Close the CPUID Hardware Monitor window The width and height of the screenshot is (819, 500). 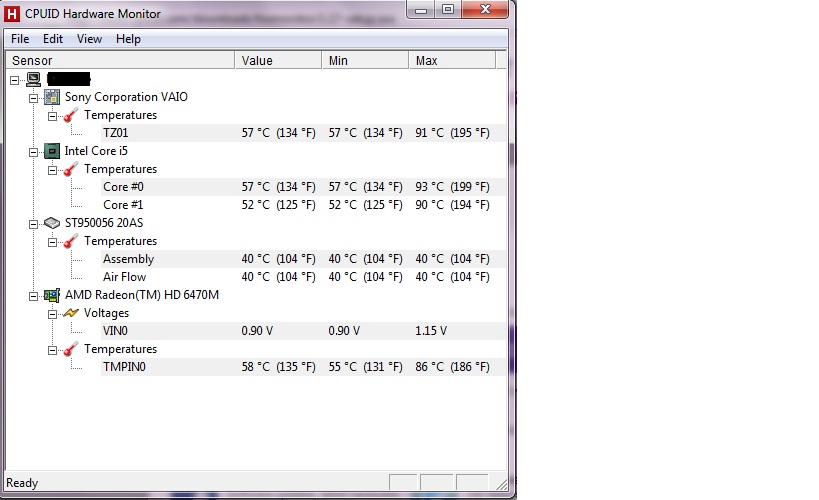(485, 10)
